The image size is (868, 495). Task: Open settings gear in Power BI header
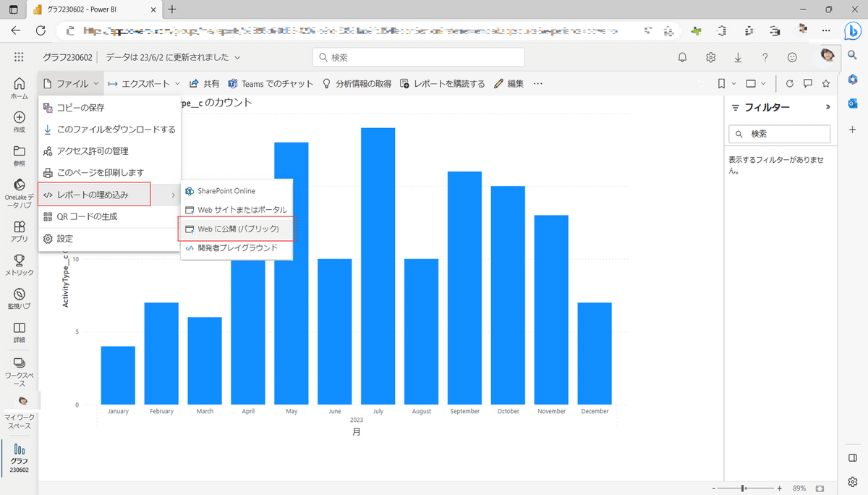coord(711,57)
